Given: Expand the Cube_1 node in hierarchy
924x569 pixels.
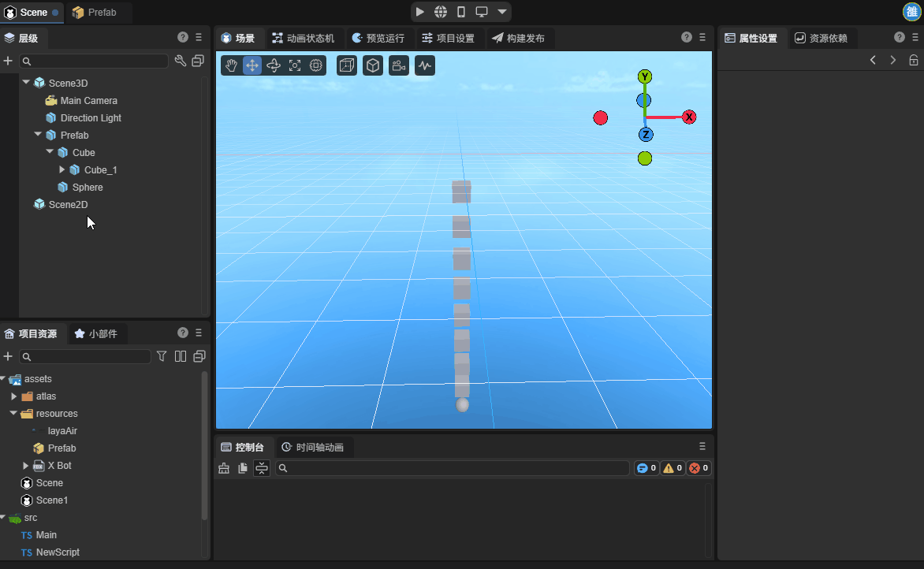Looking at the screenshot, I should (x=62, y=169).
